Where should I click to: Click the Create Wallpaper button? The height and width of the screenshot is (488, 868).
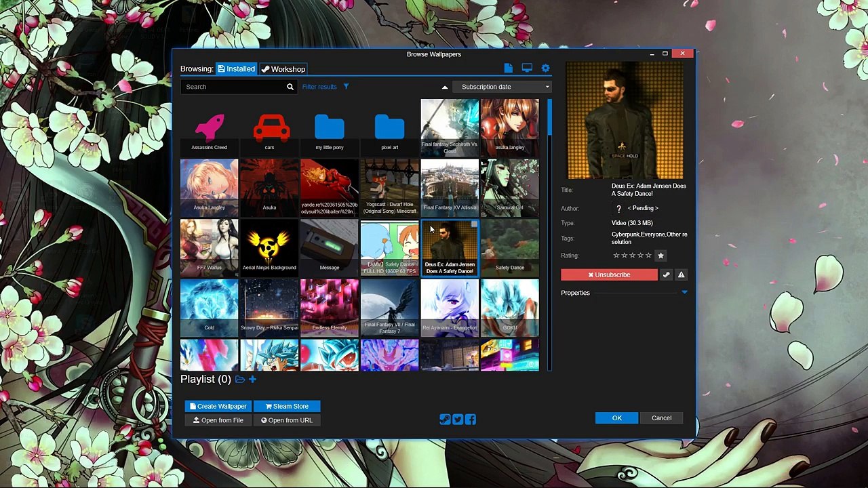[x=218, y=406]
